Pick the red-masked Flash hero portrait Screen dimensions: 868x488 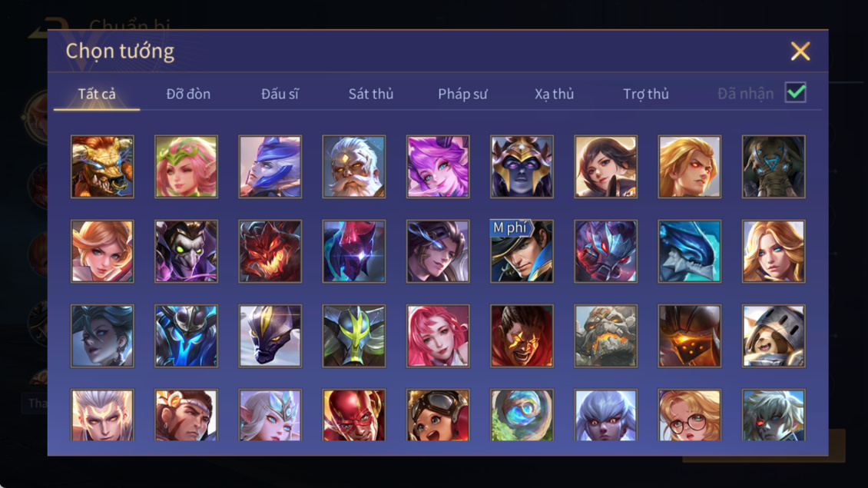click(354, 415)
